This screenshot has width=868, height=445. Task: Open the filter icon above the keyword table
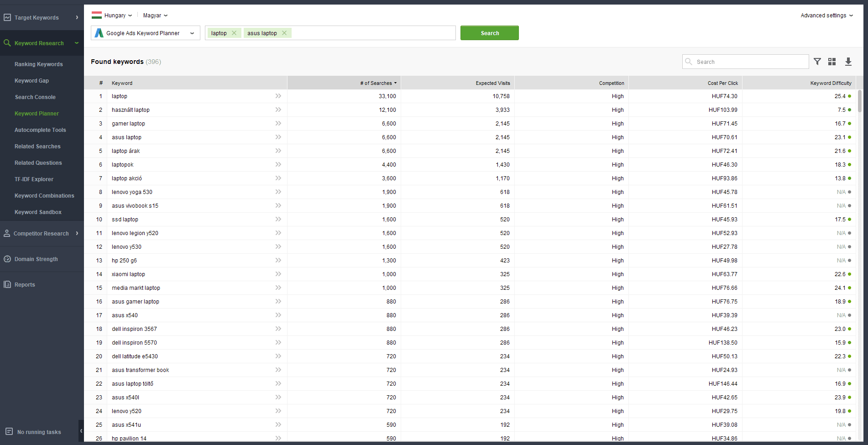tap(817, 62)
